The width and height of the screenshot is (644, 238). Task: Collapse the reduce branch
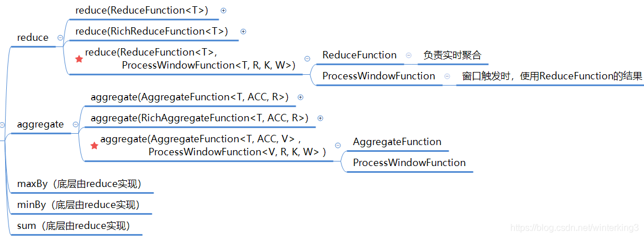pyautogui.click(x=61, y=37)
